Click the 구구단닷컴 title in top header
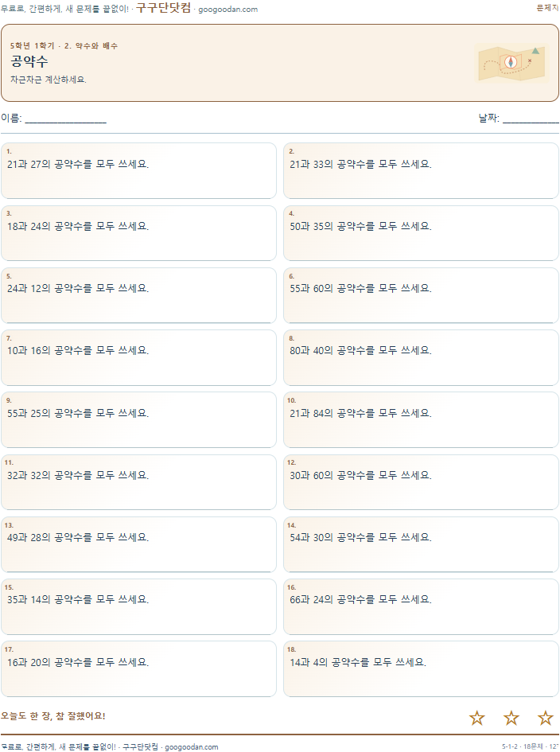The height and width of the screenshot is (752, 560). click(164, 8)
